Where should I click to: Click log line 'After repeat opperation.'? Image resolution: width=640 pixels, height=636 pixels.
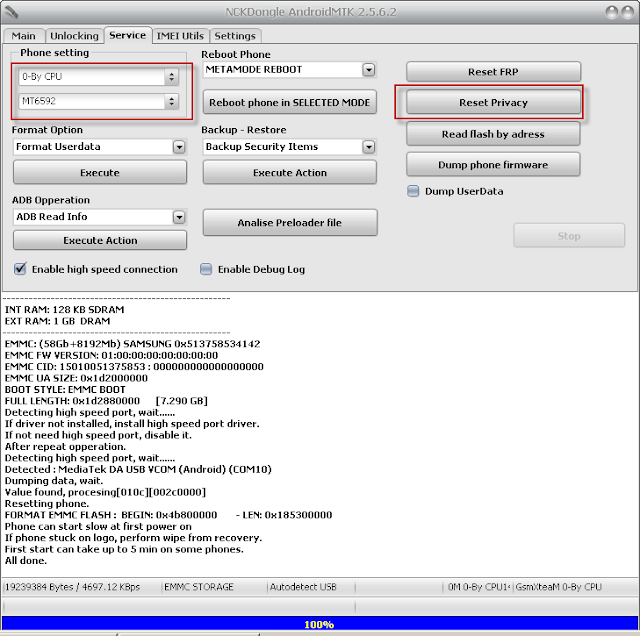click(x=65, y=446)
